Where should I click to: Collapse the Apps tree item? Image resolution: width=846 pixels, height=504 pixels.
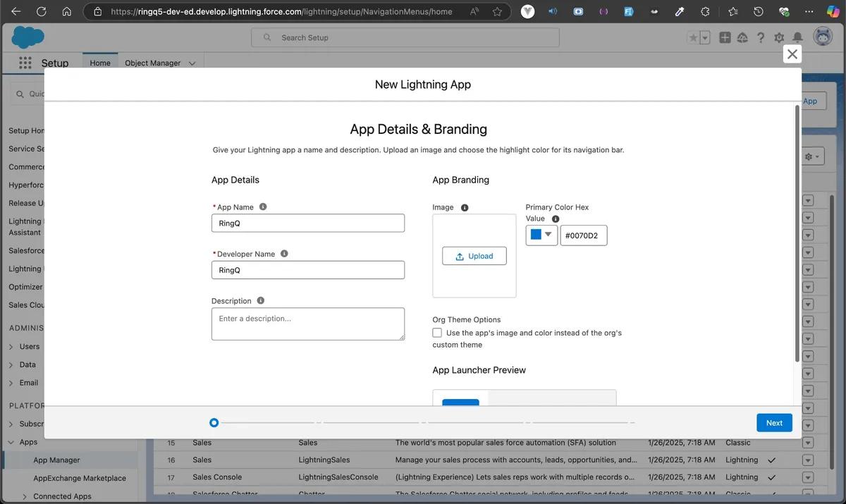click(x=11, y=443)
